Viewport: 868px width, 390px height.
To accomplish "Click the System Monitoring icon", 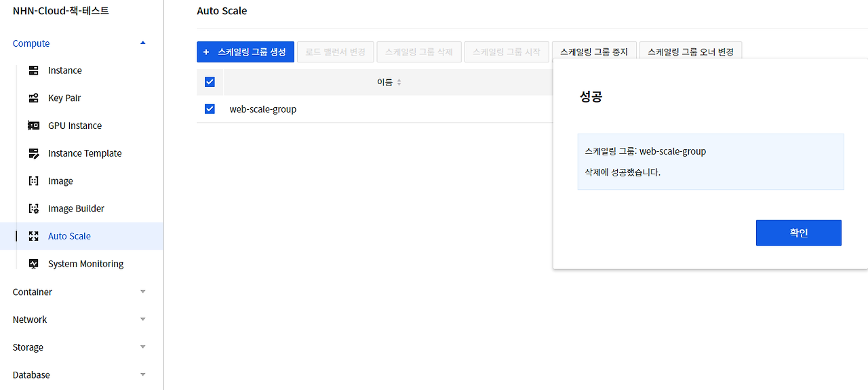I will pyautogui.click(x=33, y=264).
